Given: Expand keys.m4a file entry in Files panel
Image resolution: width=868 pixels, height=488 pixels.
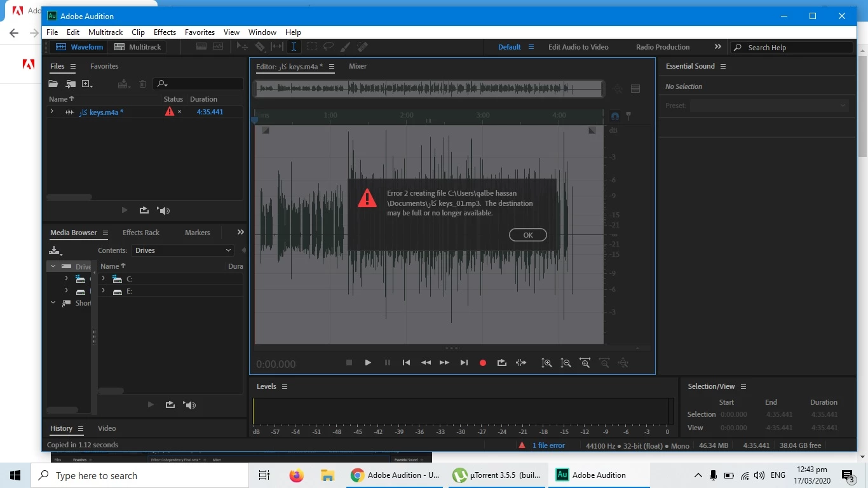Looking at the screenshot, I should coord(52,112).
